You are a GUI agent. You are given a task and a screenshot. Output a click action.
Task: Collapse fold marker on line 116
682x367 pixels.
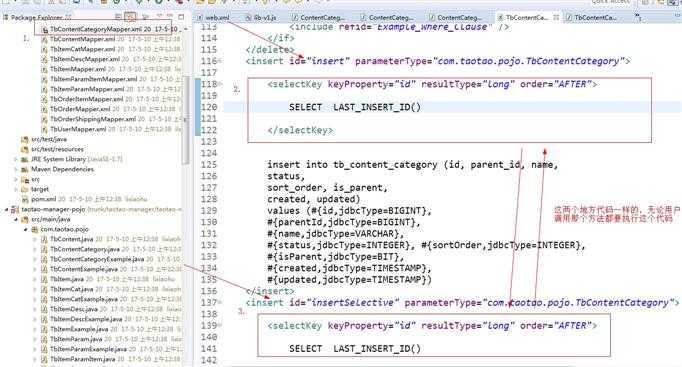tap(220, 61)
